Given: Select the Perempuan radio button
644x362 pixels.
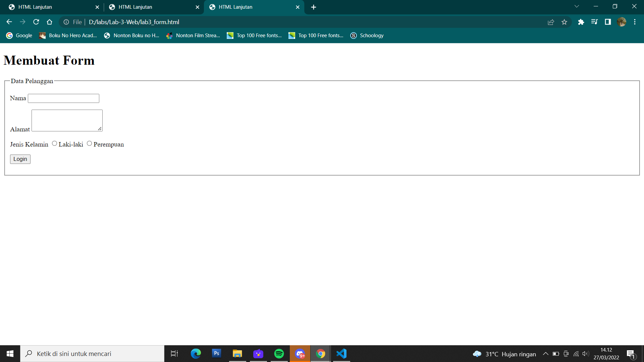Looking at the screenshot, I should point(89,143).
